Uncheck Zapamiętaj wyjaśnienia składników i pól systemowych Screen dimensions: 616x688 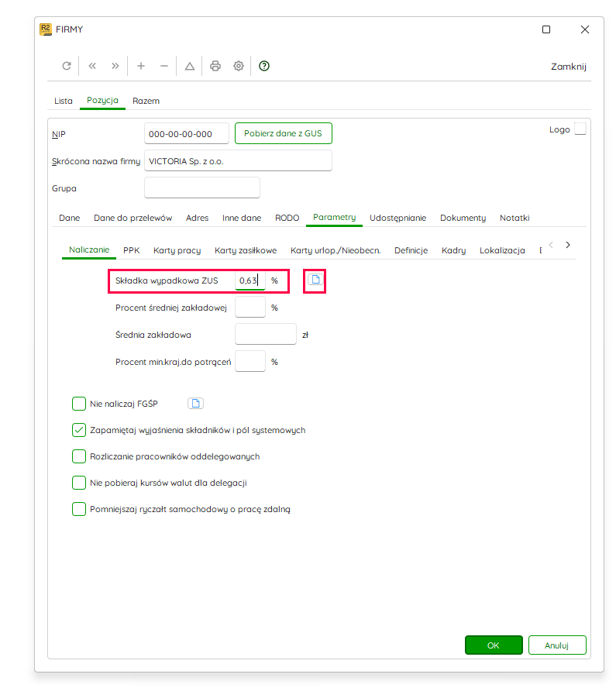[x=79, y=430]
